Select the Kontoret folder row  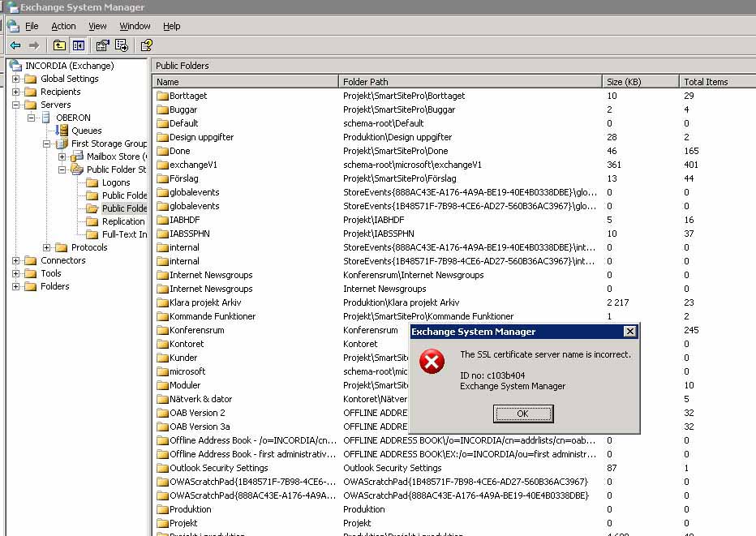(x=187, y=344)
